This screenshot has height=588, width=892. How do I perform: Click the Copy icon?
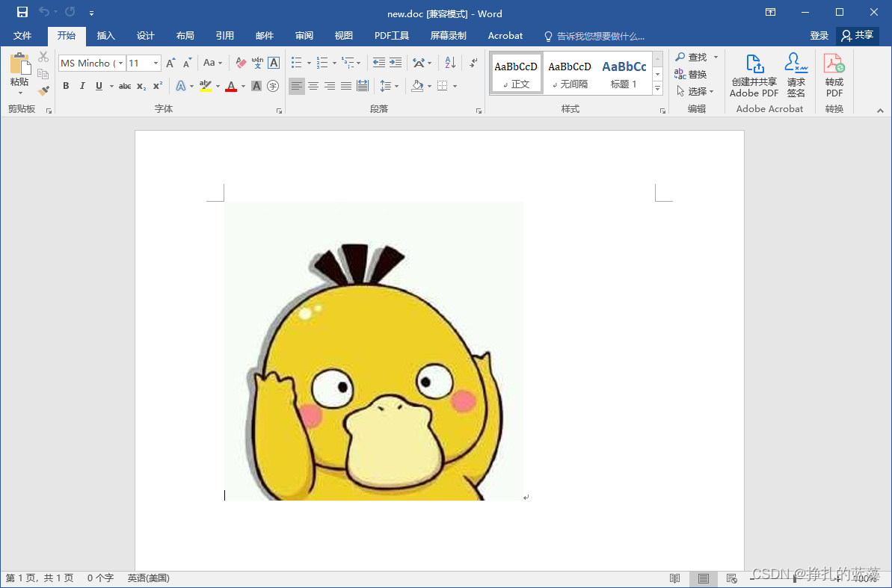(43, 73)
